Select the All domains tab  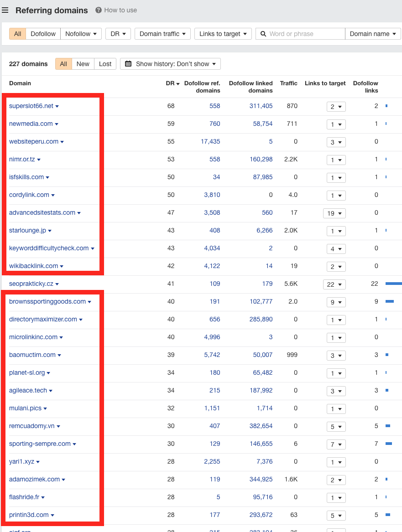point(63,64)
